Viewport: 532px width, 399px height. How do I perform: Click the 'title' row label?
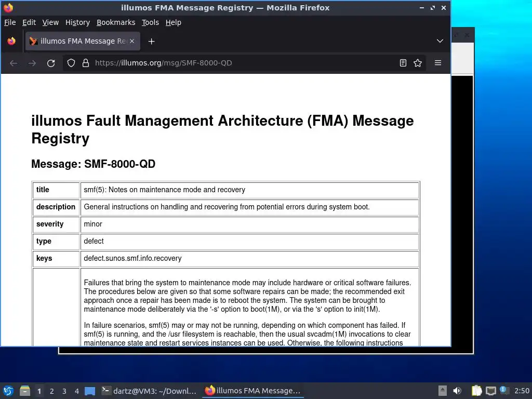click(x=43, y=190)
